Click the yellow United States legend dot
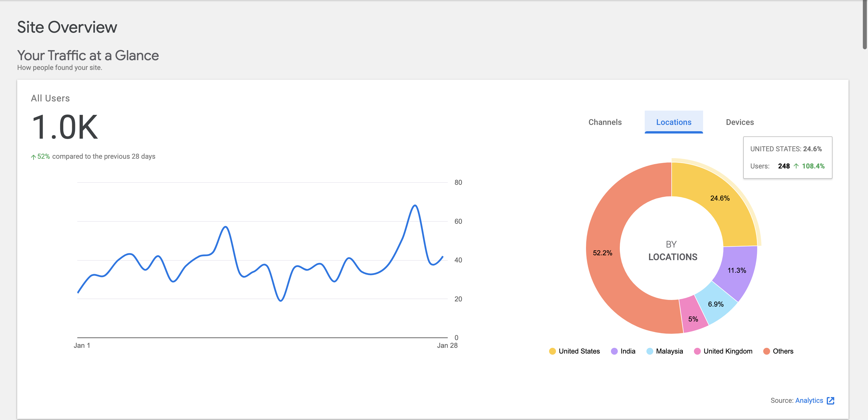868x420 pixels. [x=552, y=351]
